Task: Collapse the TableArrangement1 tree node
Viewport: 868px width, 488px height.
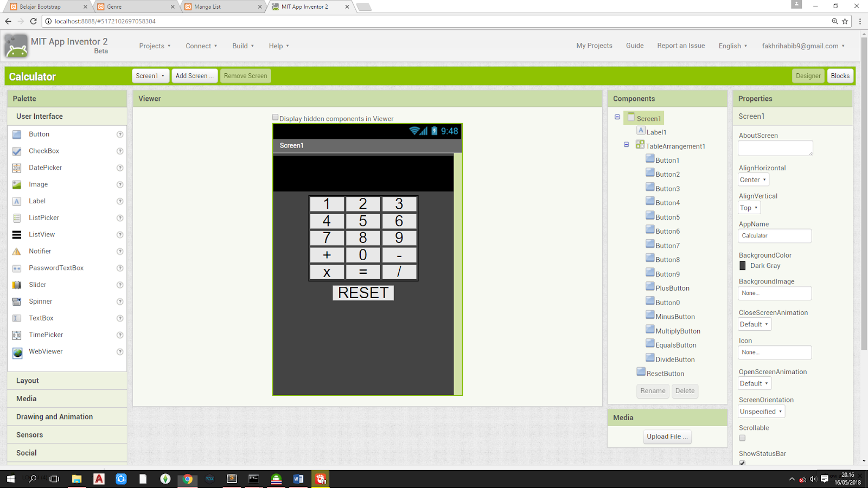Action: (626, 144)
